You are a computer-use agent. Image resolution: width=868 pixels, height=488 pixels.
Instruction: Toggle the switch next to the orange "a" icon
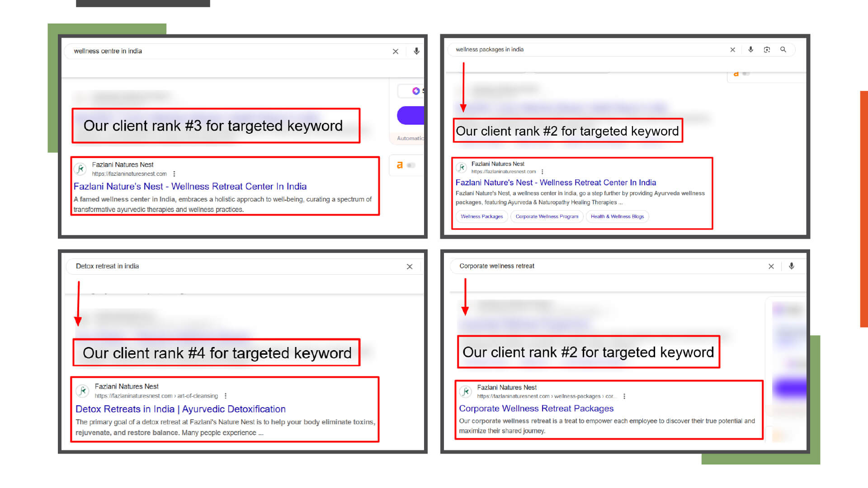411,165
